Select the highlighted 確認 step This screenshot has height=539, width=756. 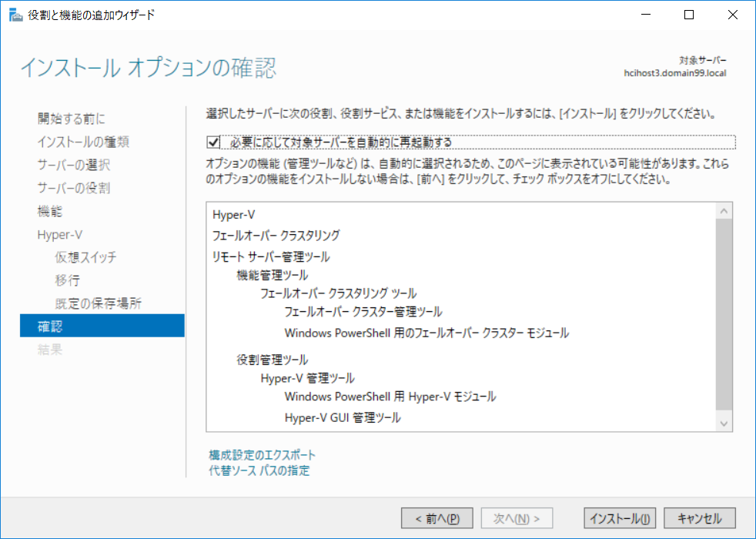[x=102, y=326]
